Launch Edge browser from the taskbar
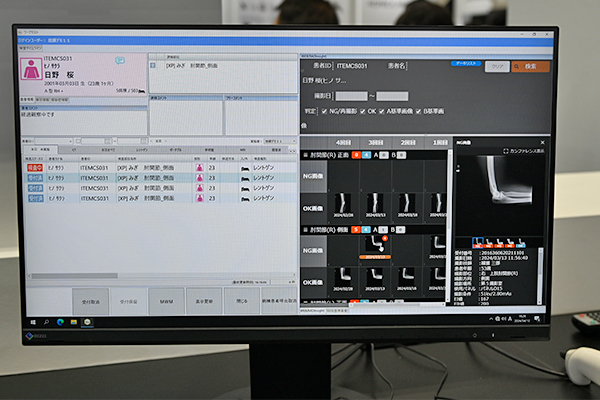 pos(60,321)
